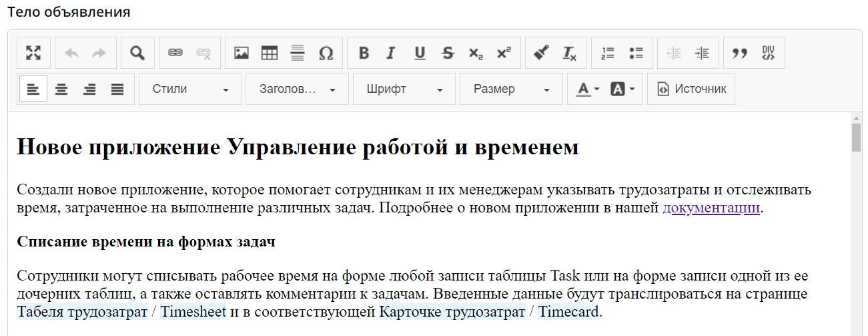Switch to Источник source view
This screenshot has width=868, height=336.
(692, 90)
